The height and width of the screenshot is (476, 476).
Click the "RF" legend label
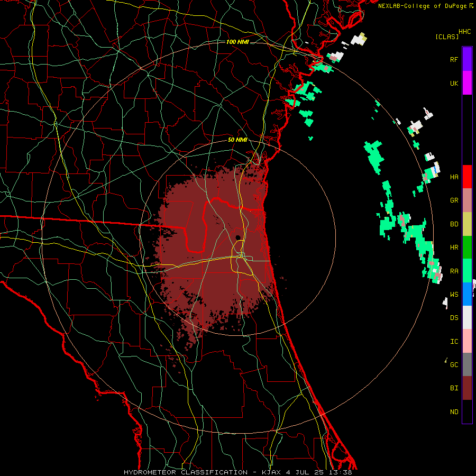(454, 59)
